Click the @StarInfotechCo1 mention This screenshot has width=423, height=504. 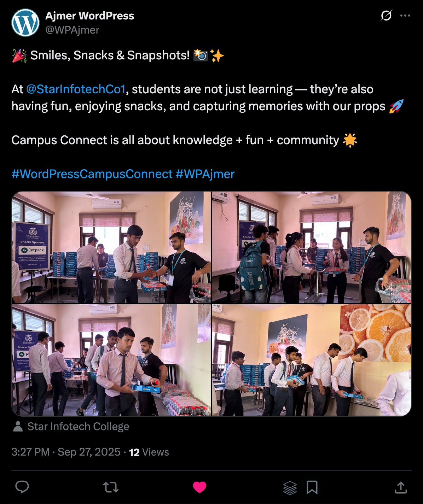76,89
